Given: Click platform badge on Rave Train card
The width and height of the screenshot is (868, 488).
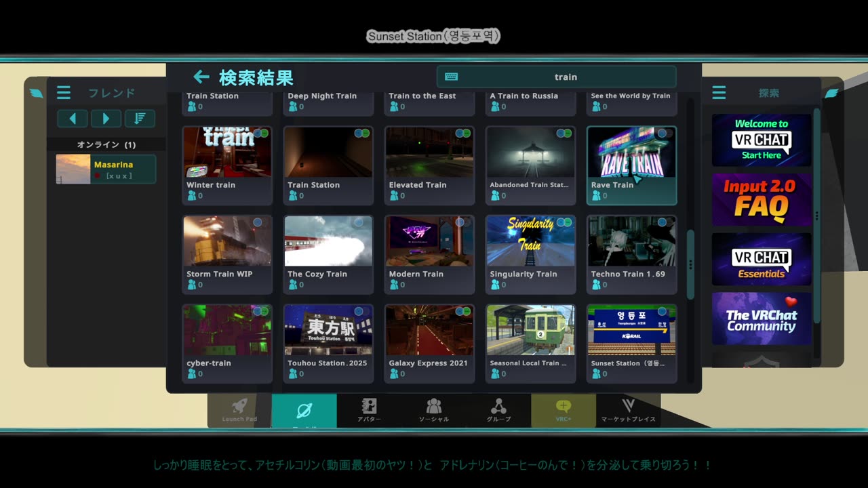Looking at the screenshot, I should tap(665, 134).
